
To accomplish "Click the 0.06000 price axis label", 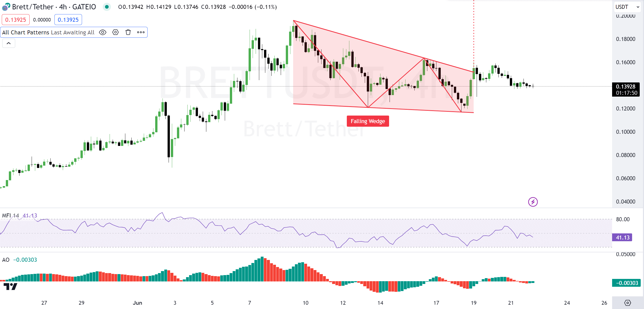I will 626,178.
